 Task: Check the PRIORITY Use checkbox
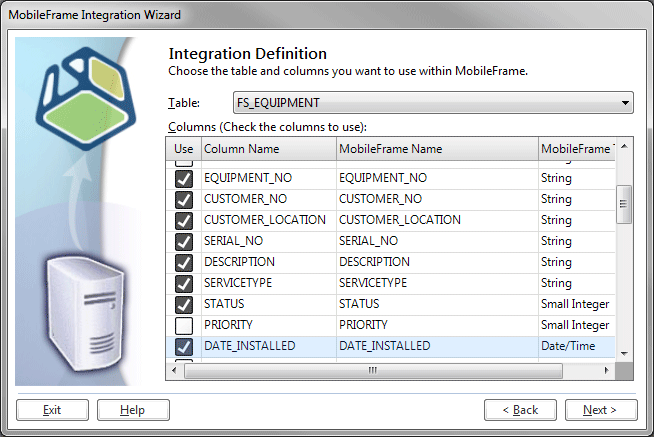coord(184,326)
